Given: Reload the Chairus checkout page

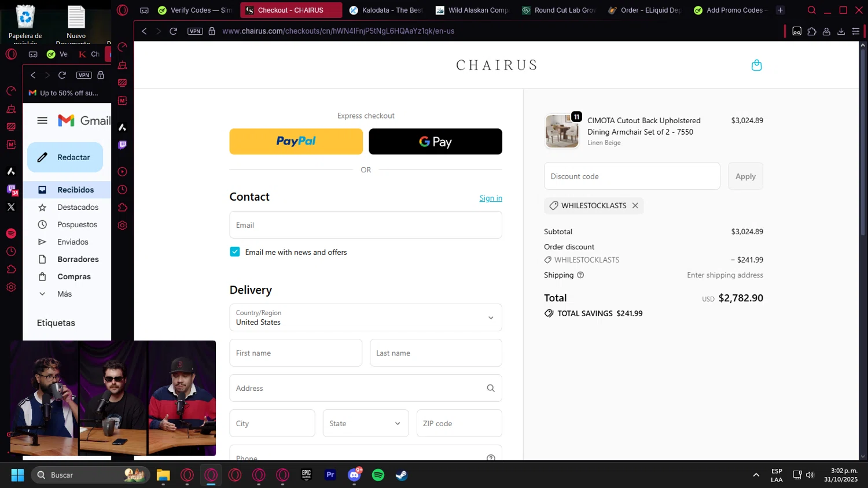Looking at the screenshot, I should click(x=173, y=31).
